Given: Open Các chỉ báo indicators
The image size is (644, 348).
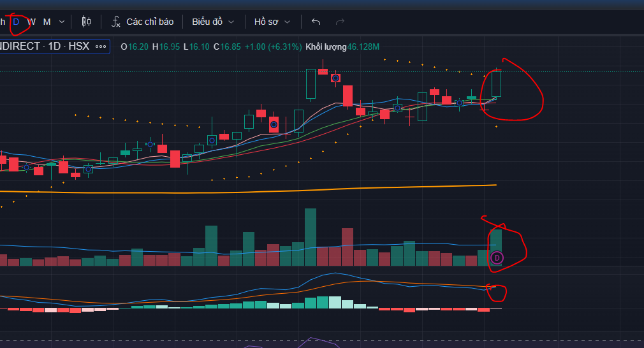Looking at the screenshot, I should [x=143, y=22].
